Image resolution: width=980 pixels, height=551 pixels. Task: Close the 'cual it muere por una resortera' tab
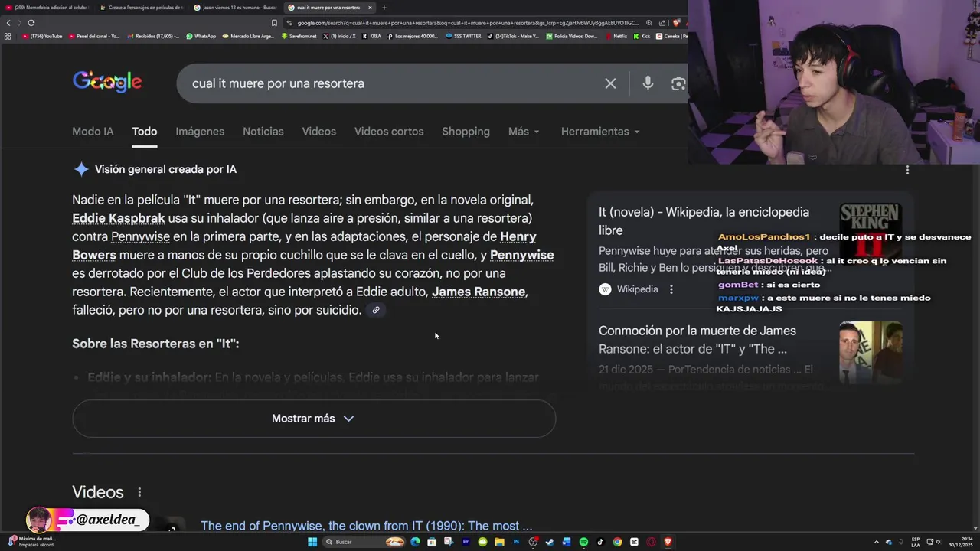tap(370, 8)
